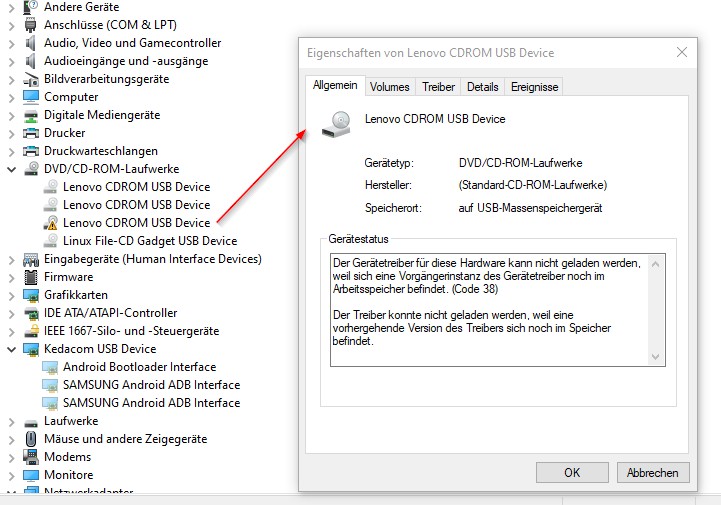The image size is (721, 505).
Task: Expand the Anschlüsse (COM & LPT) node
Action: [11, 25]
